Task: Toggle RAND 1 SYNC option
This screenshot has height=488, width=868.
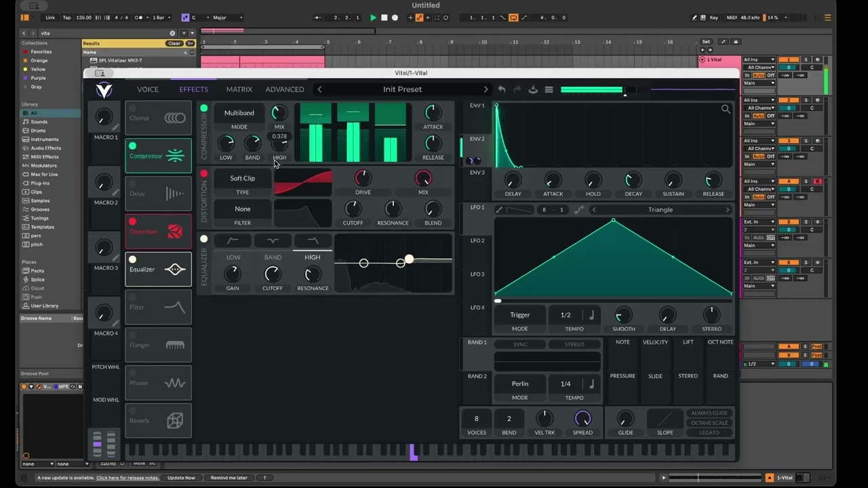Action: pos(520,344)
